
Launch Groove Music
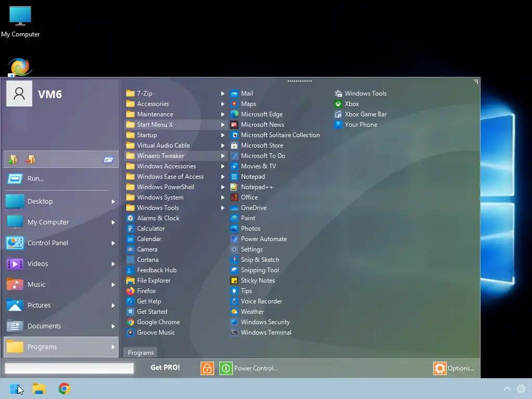tap(151, 332)
